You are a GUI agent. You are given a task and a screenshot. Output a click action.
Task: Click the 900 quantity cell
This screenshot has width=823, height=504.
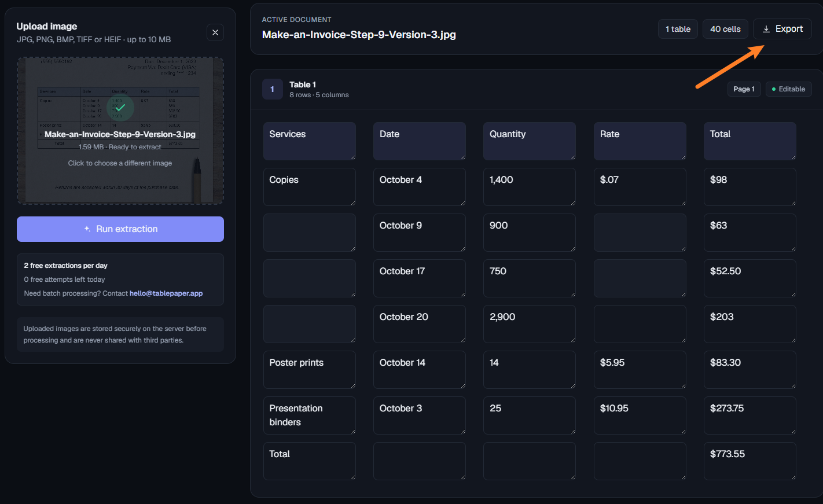click(x=530, y=233)
